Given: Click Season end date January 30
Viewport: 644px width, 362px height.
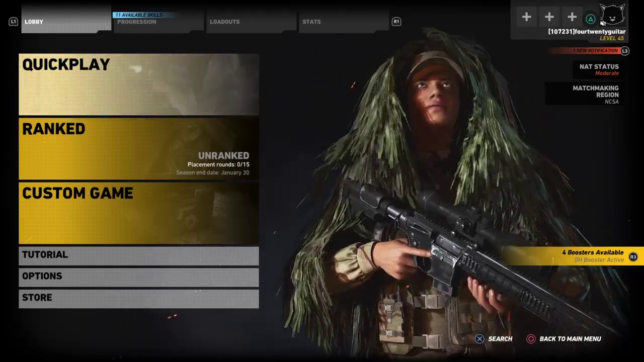Looking at the screenshot, I should coord(212,172).
